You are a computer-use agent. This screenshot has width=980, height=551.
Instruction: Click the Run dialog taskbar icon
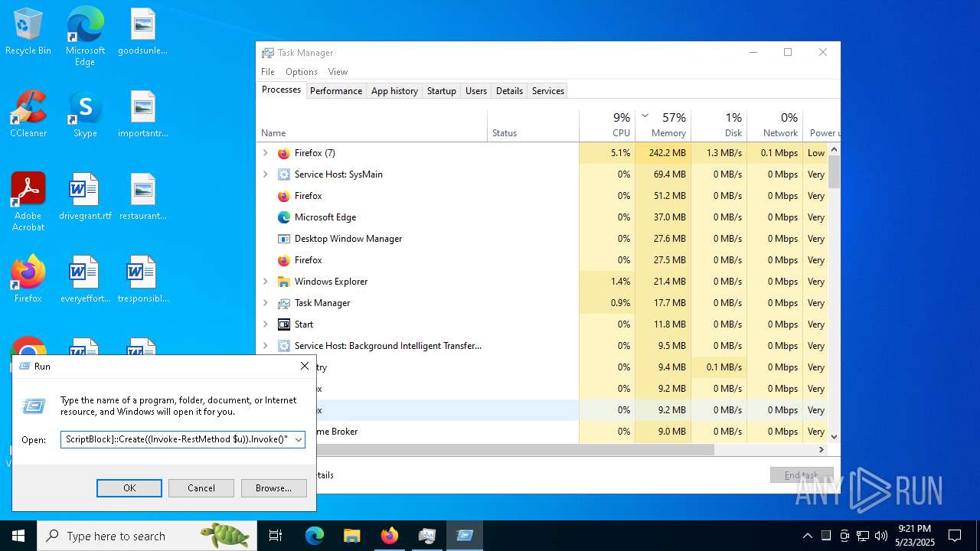click(465, 536)
